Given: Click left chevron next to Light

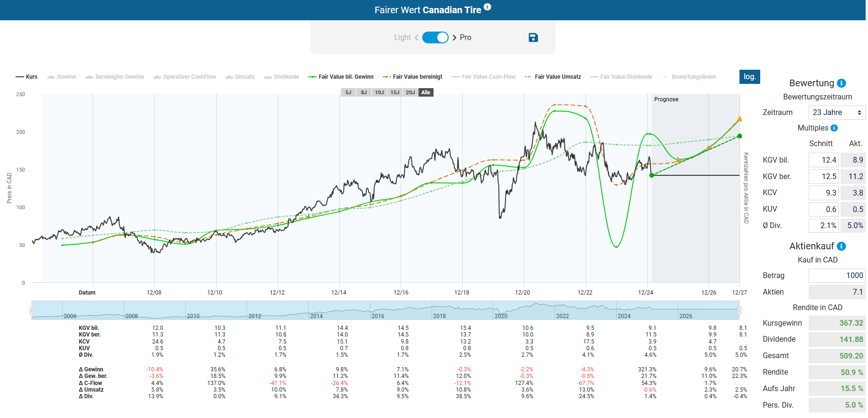Looking at the screenshot, I should 416,38.
